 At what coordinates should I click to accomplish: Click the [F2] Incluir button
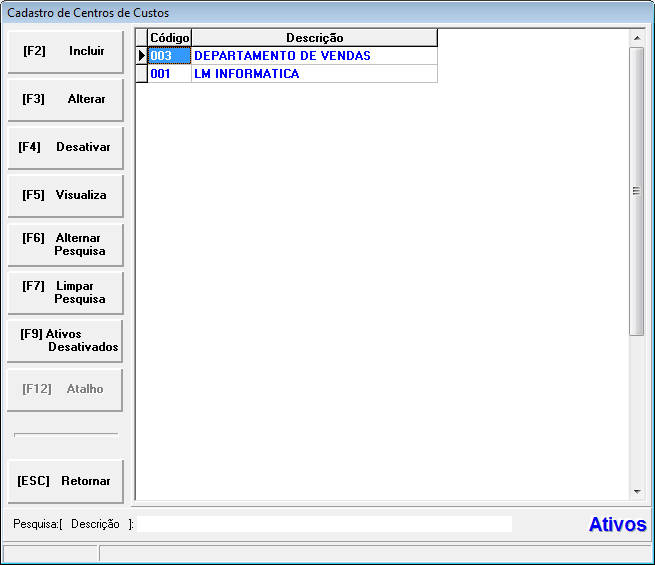coord(65,52)
